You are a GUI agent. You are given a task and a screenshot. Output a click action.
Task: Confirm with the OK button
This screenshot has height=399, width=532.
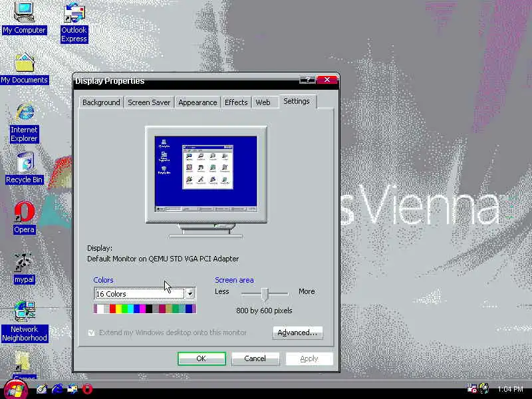point(201,358)
